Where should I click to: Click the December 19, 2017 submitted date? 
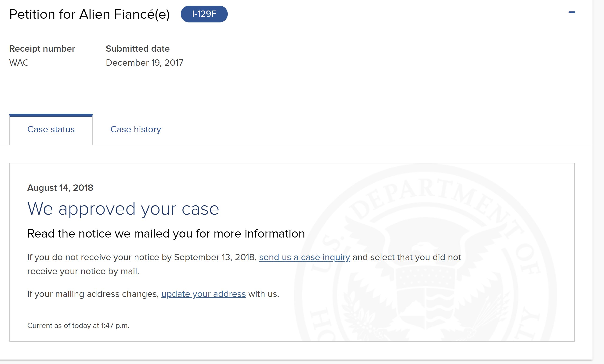point(145,63)
